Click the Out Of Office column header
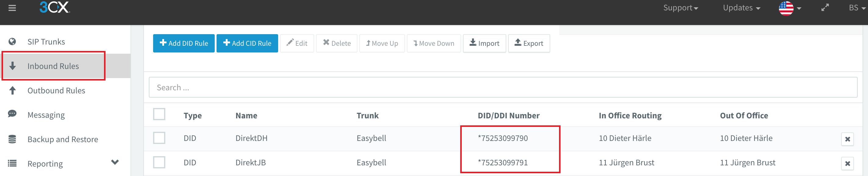This screenshot has height=176, width=868. 744,115
